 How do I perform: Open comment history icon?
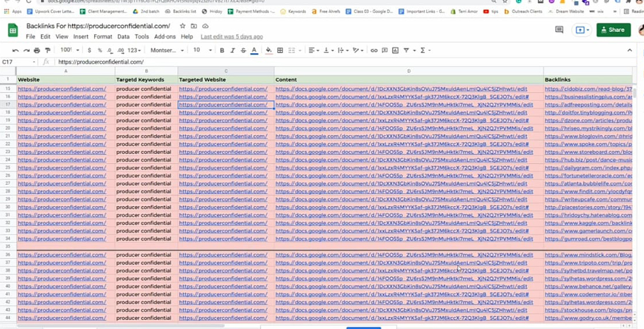[559, 30]
